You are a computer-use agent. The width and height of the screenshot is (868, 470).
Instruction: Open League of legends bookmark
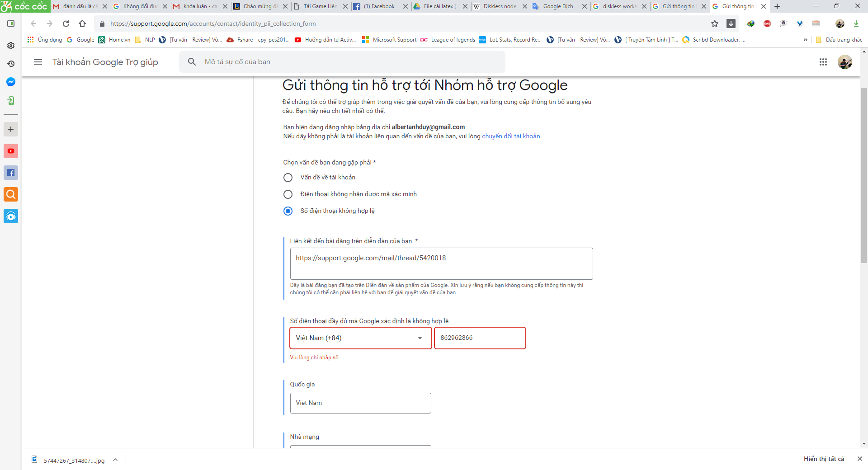[x=448, y=40]
